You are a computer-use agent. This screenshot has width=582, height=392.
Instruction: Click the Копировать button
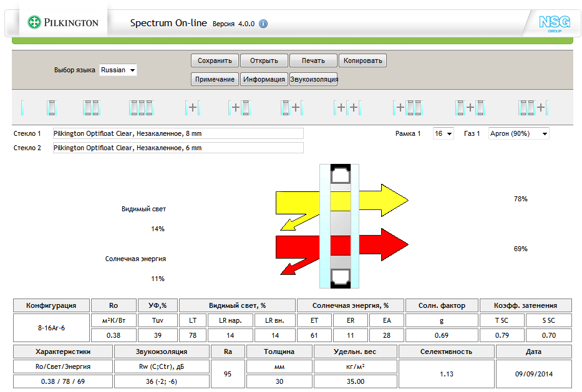362,60
